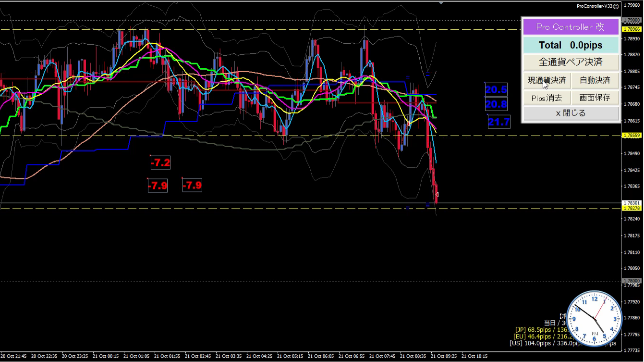Click the 1.79060 price scale label
This screenshot has height=362, width=644.
pos(632,6)
